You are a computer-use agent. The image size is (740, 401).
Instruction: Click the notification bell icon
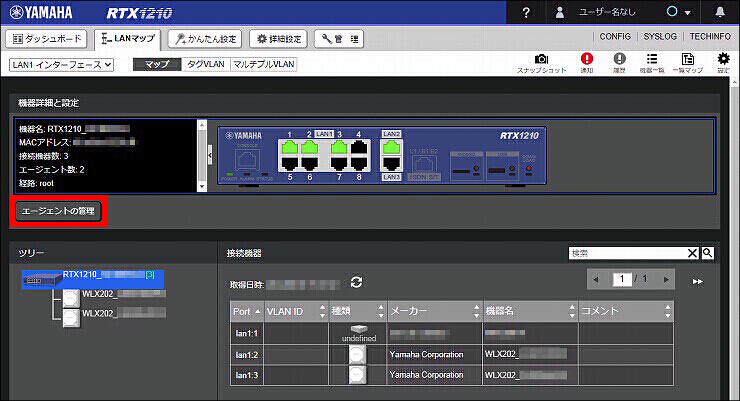(720, 12)
